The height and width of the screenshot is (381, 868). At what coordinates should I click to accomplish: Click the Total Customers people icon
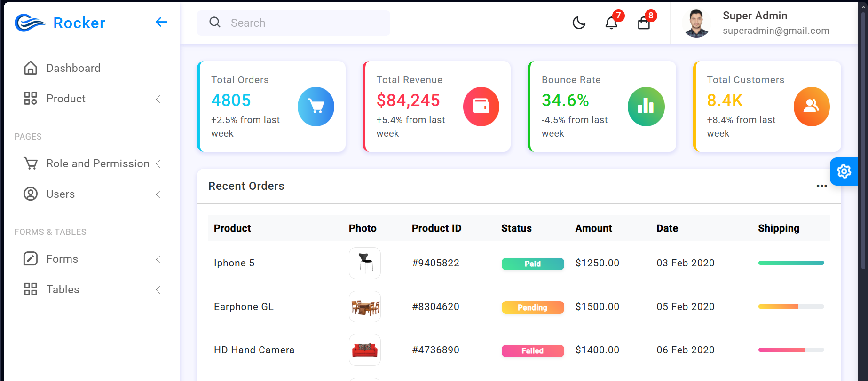(x=812, y=107)
